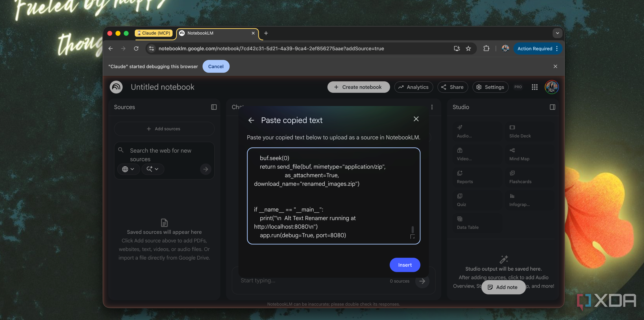Viewport: 644px width, 320px height.
Task: Submit web source search arrow
Action: click(205, 169)
